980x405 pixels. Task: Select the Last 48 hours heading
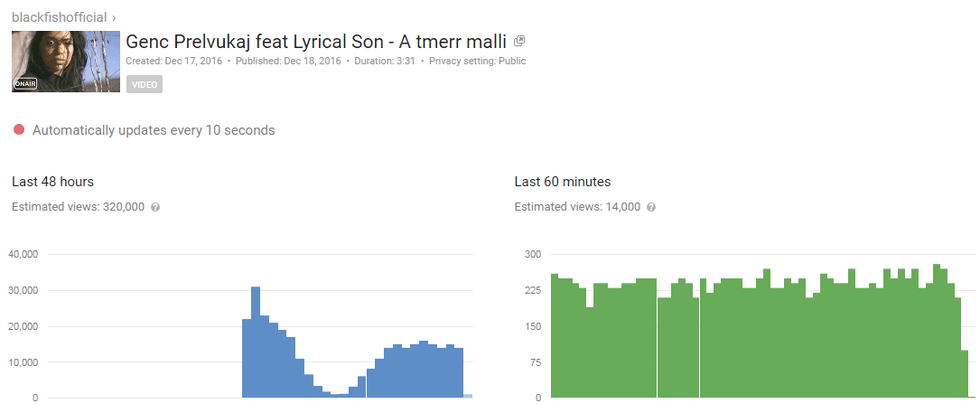[x=53, y=182]
